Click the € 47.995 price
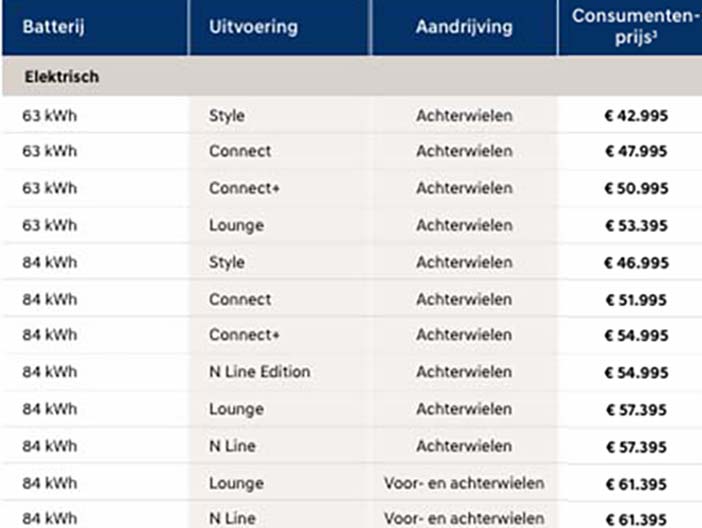The image size is (702, 528). (636, 151)
